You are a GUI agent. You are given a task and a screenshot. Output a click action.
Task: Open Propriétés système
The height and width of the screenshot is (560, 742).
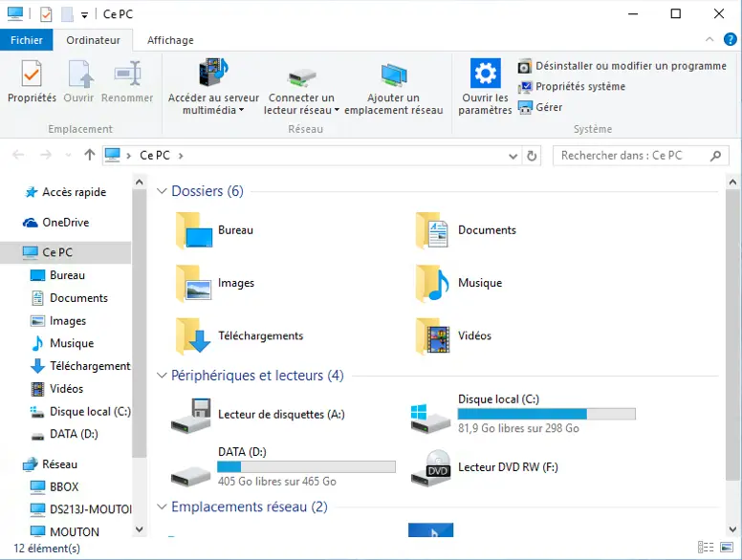click(x=572, y=87)
